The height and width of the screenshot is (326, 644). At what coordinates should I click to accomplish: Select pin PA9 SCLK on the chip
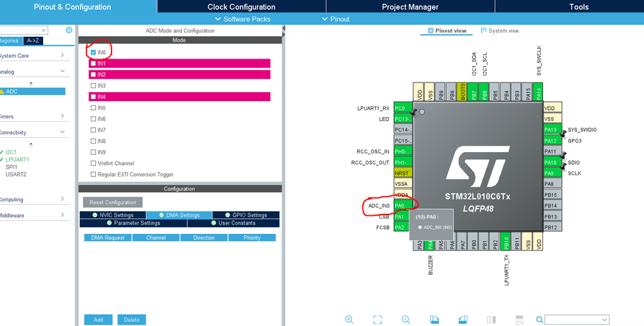pos(552,173)
